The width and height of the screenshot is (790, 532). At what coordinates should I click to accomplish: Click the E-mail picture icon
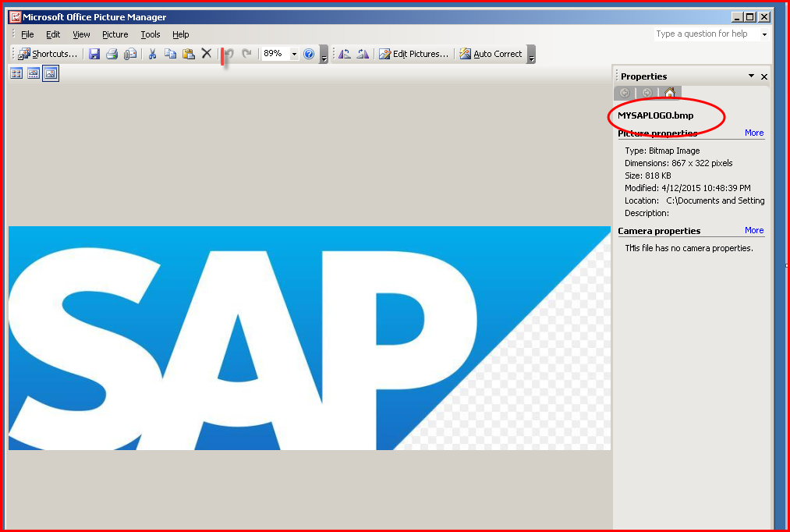(131, 53)
